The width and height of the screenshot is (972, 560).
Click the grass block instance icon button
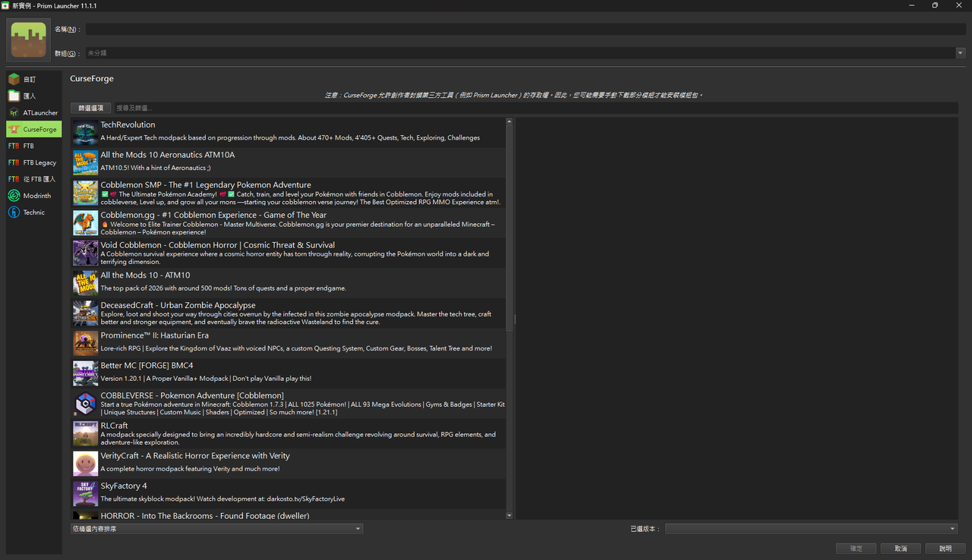pos(29,39)
